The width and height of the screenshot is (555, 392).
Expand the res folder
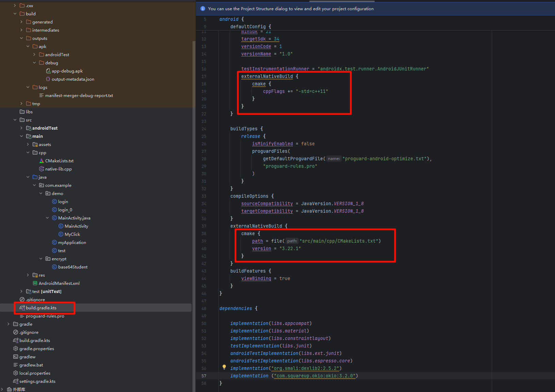pyautogui.click(x=28, y=275)
